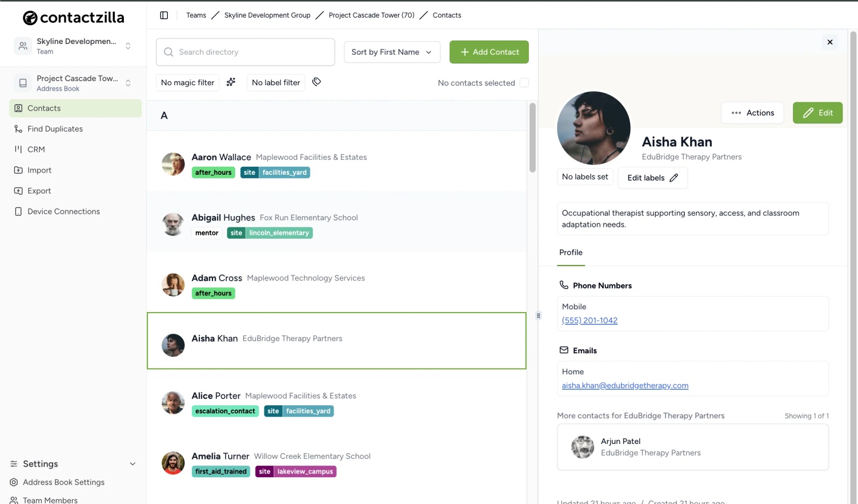858x504 pixels.
Task: Click the Edit contact button
Action: [818, 113]
